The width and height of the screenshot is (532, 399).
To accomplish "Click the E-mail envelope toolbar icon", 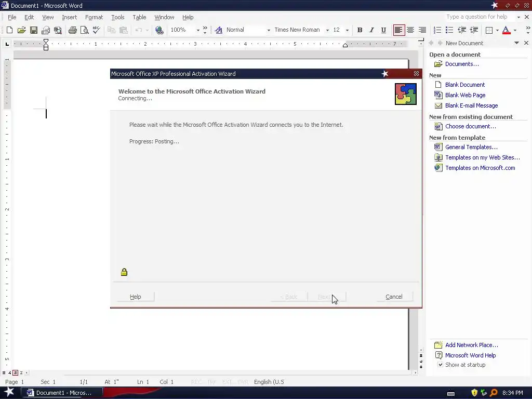I will [46, 30].
